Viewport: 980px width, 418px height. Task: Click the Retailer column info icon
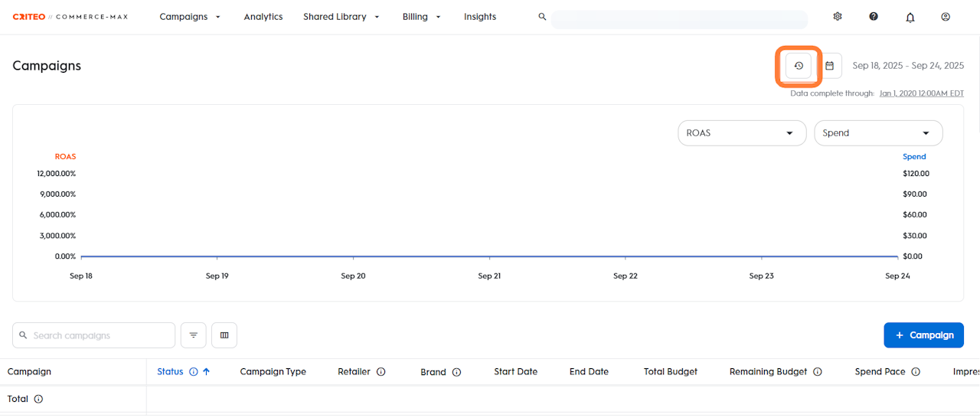pyautogui.click(x=381, y=372)
